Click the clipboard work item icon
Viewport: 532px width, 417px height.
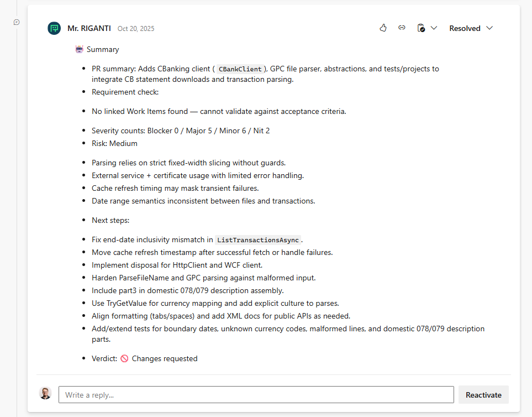421,28
